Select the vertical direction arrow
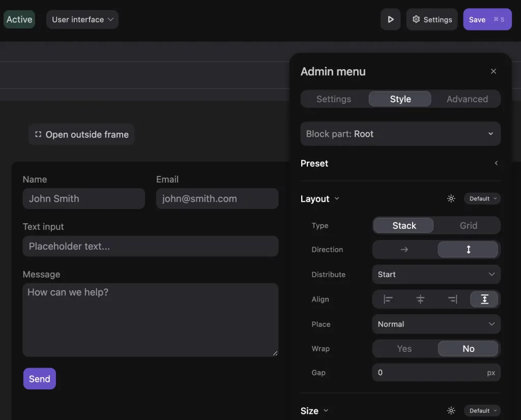The height and width of the screenshot is (420, 521). [x=469, y=250]
